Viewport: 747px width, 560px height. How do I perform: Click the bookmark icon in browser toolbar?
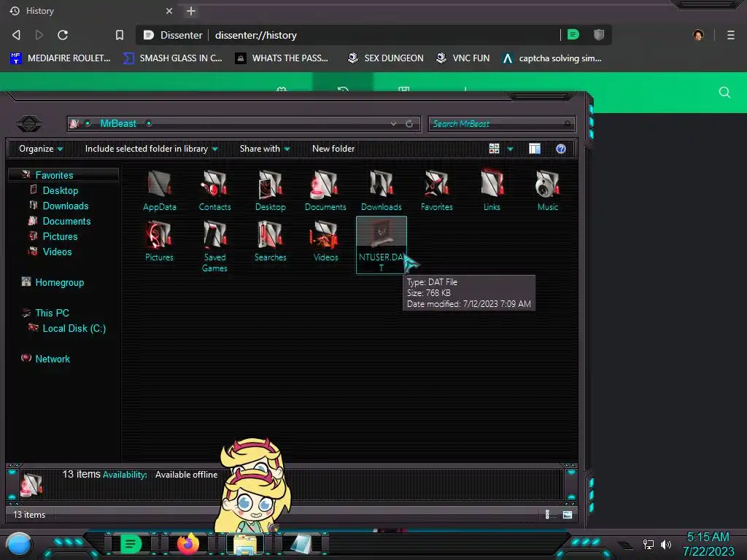click(120, 35)
